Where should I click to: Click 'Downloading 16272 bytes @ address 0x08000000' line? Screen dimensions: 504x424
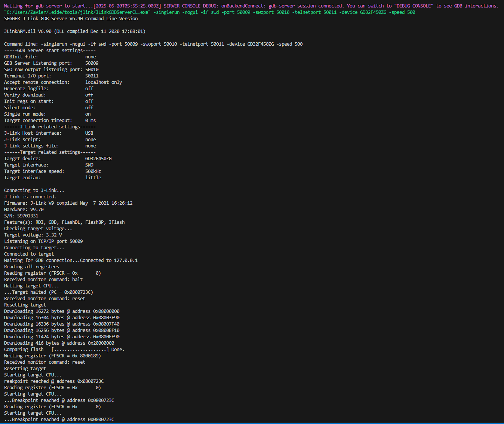(x=62, y=311)
